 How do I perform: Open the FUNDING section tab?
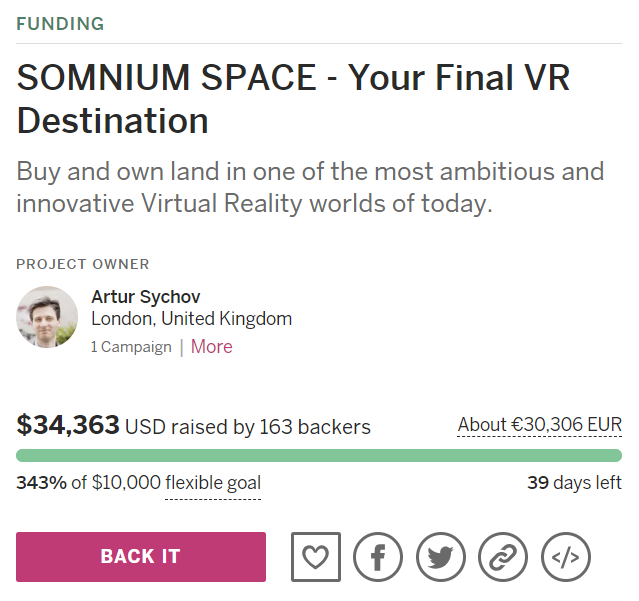(x=60, y=23)
